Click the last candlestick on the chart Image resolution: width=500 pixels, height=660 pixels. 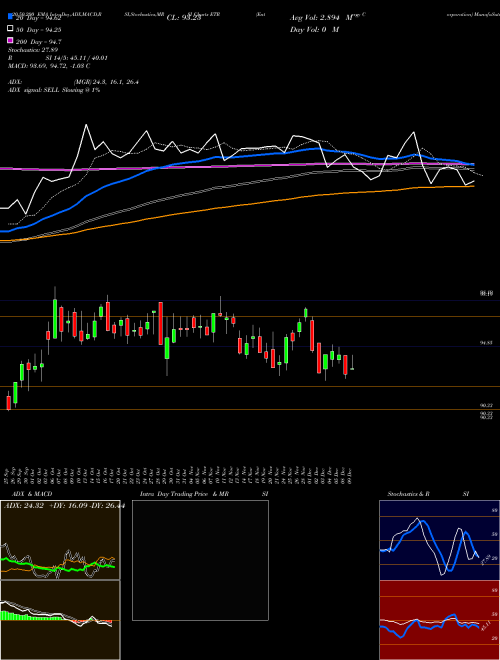click(x=352, y=368)
